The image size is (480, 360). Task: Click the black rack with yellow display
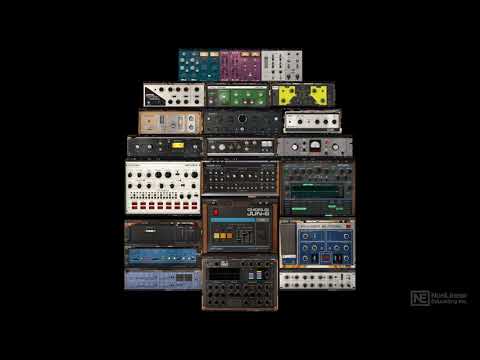[165, 146]
